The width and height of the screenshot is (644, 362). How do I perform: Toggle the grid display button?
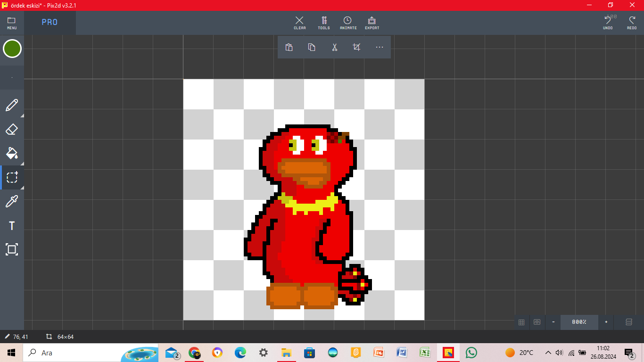521,322
